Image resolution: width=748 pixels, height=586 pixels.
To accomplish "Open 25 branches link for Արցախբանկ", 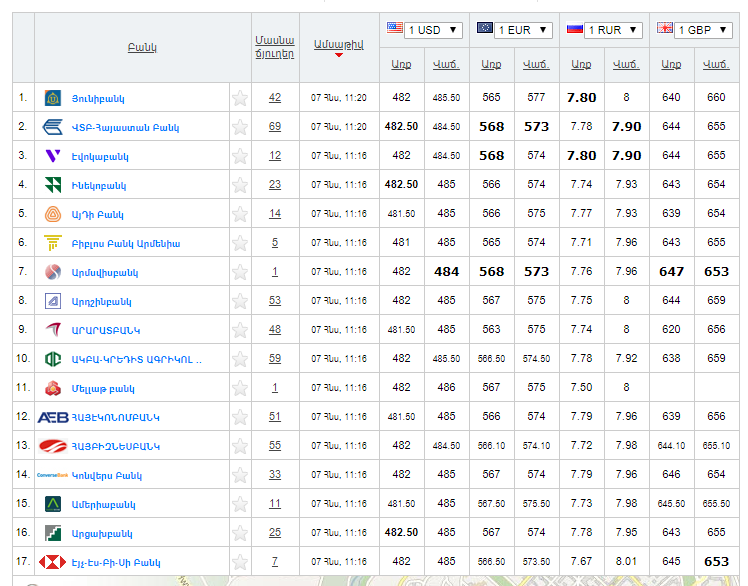I will point(275,533).
